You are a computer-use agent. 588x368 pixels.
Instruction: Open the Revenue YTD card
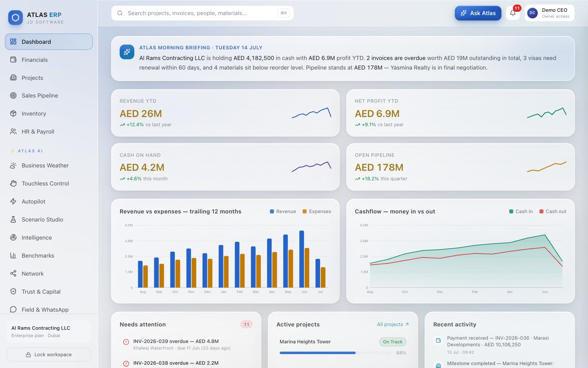pyautogui.click(x=225, y=113)
